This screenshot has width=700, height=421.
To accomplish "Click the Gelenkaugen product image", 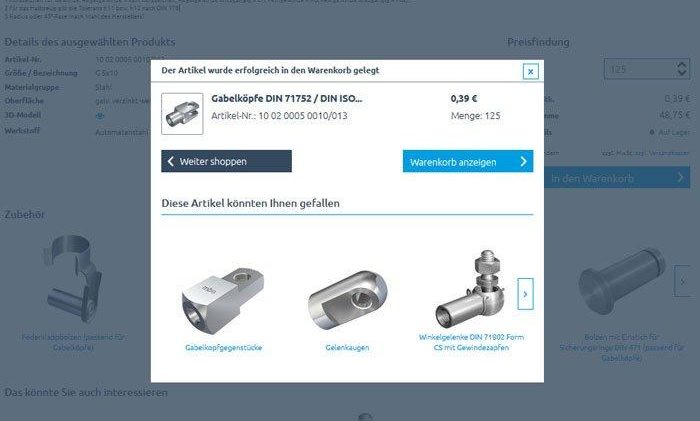I will pyautogui.click(x=347, y=300).
